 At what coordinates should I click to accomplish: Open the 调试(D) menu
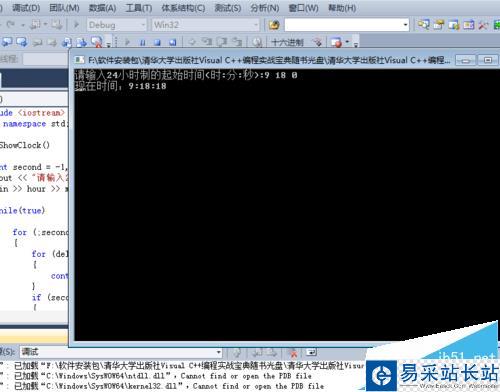[x=26, y=7]
